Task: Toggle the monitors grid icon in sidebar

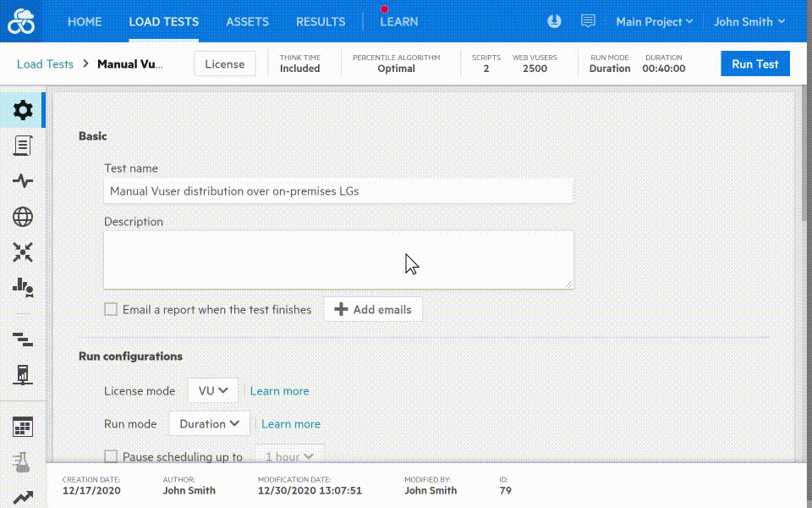Action: (22, 427)
